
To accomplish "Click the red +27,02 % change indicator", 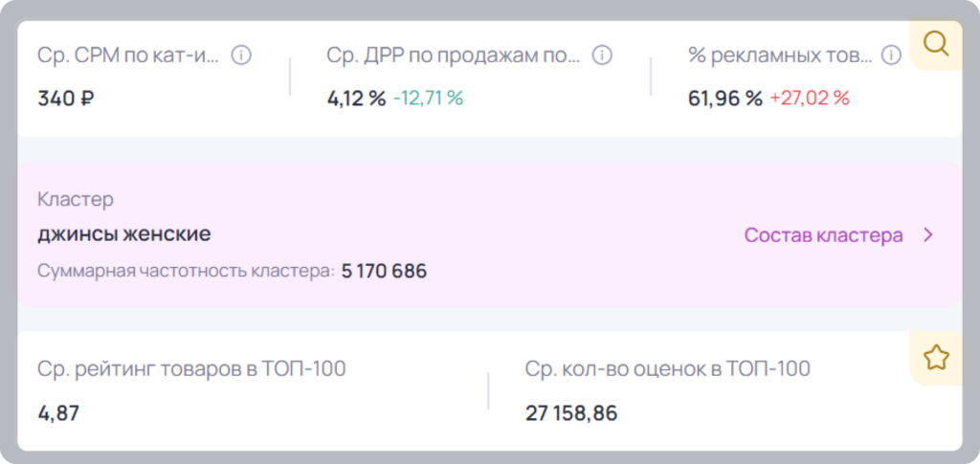I will click(810, 99).
